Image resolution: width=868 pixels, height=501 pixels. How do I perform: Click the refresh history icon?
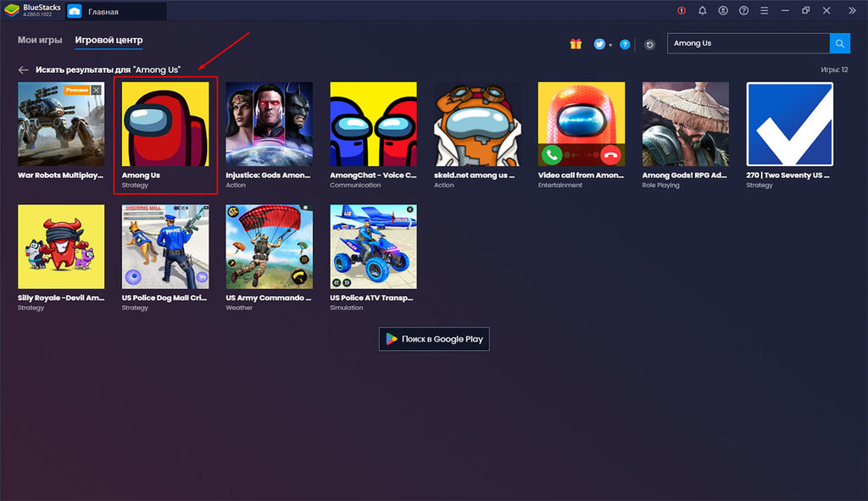[650, 44]
